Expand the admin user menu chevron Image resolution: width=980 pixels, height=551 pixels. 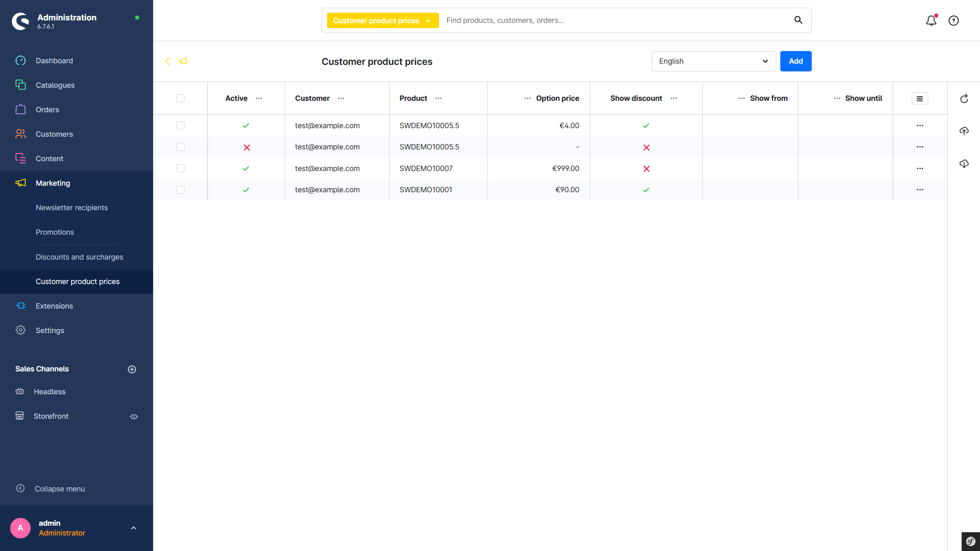pyautogui.click(x=134, y=528)
